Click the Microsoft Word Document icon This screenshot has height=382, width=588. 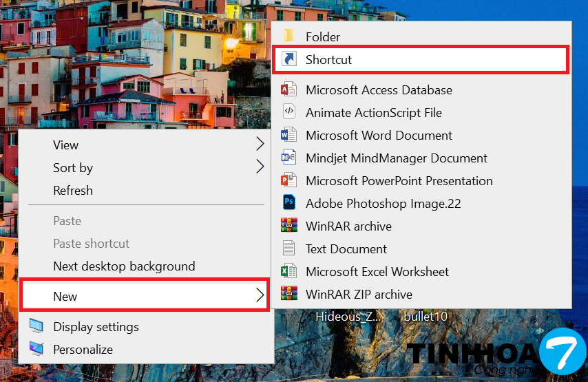[x=288, y=136]
